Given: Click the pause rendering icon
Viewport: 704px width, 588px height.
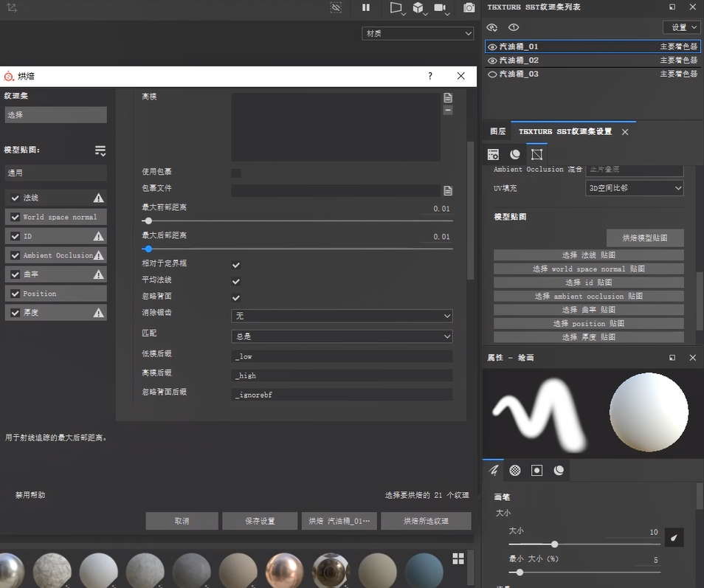Looking at the screenshot, I should [x=366, y=7].
